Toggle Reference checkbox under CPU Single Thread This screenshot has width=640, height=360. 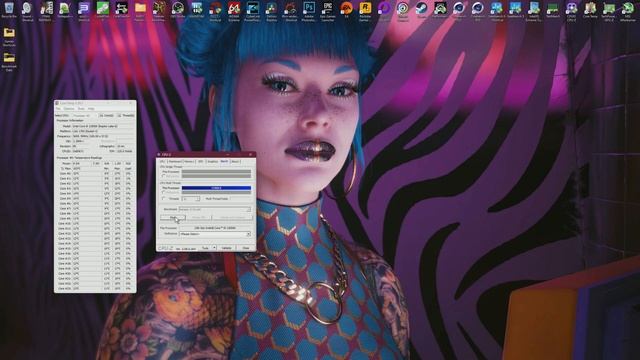tap(163, 176)
